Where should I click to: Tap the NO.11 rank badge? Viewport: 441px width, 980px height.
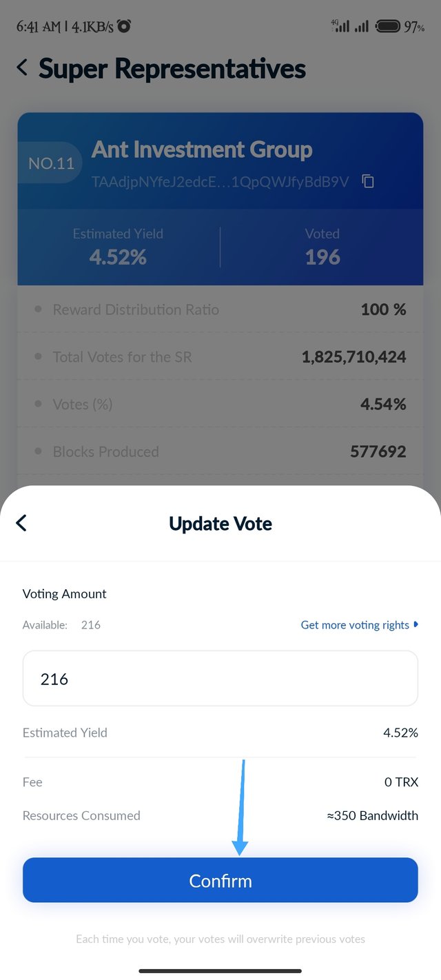(50, 163)
